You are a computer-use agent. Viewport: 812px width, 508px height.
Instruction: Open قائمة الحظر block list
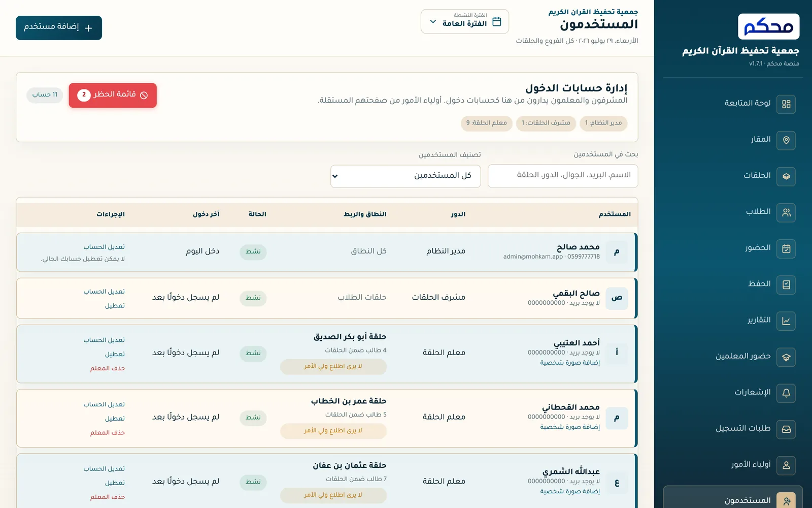pyautogui.click(x=113, y=95)
